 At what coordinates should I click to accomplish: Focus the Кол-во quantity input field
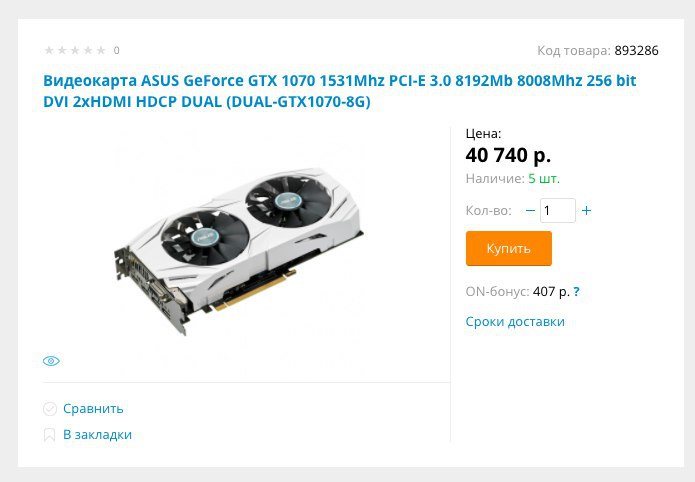click(558, 211)
